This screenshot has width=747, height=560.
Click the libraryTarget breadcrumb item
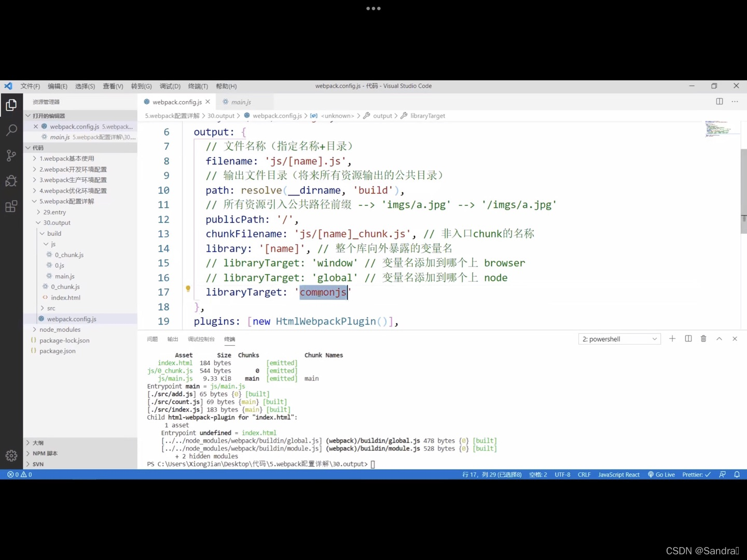[x=427, y=116]
